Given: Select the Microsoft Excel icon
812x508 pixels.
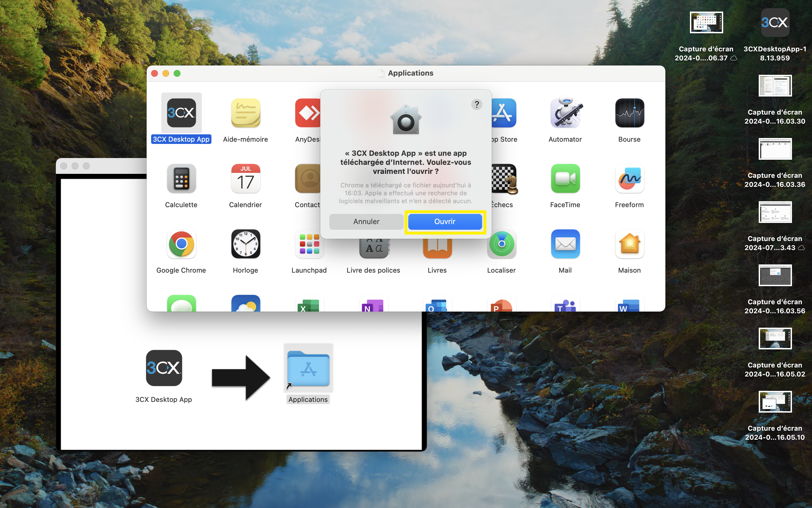Looking at the screenshot, I should coord(309,303).
